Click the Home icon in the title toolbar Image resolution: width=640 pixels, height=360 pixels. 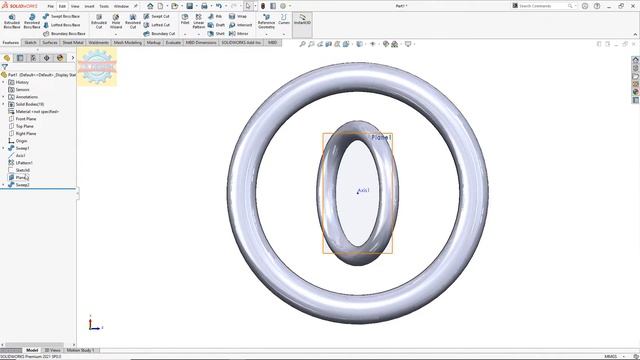(x=150, y=6)
